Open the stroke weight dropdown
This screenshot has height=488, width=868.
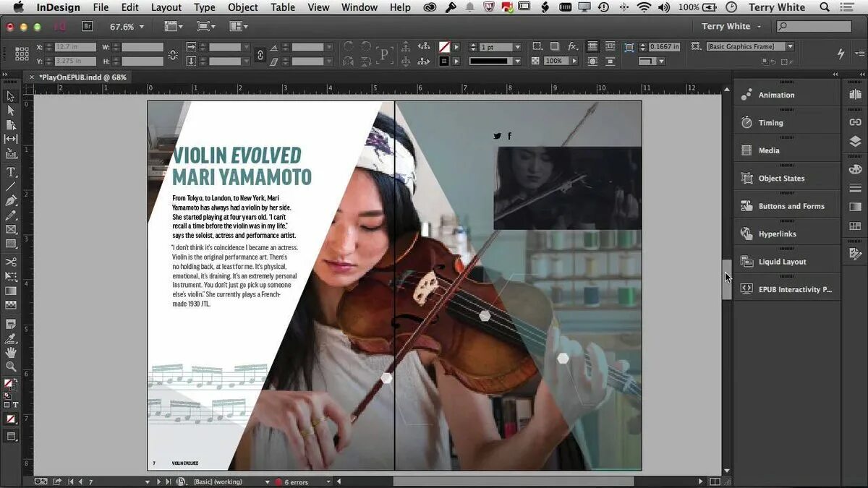point(518,48)
